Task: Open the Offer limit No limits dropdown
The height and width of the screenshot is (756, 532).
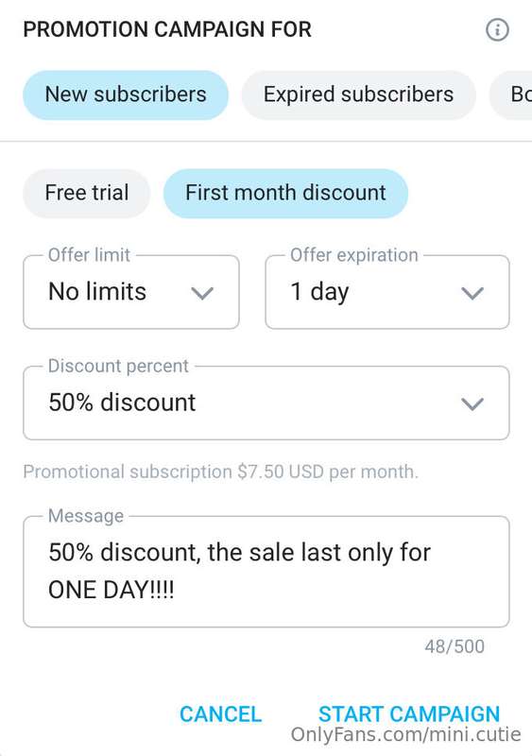Action: [131, 292]
